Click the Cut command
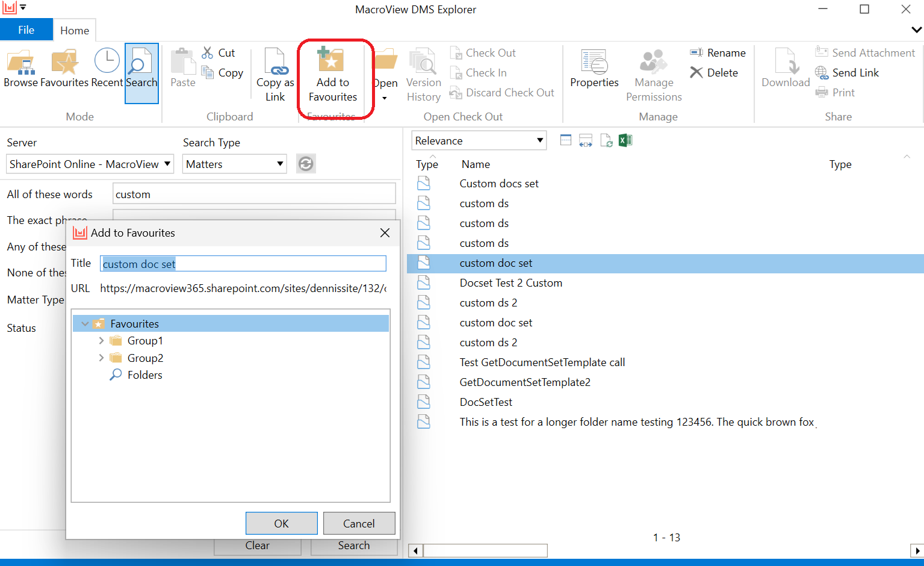This screenshot has width=924, height=566. [x=219, y=53]
